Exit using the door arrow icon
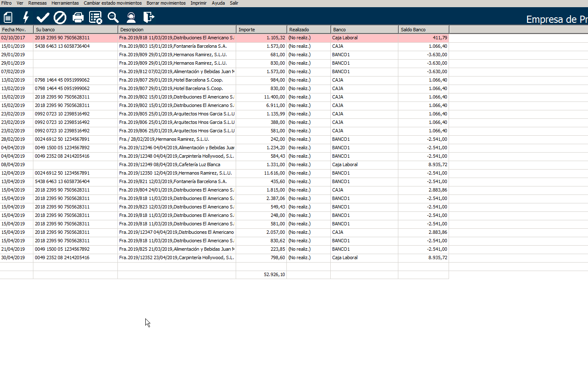The height and width of the screenshot is (389, 588). tap(149, 17)
